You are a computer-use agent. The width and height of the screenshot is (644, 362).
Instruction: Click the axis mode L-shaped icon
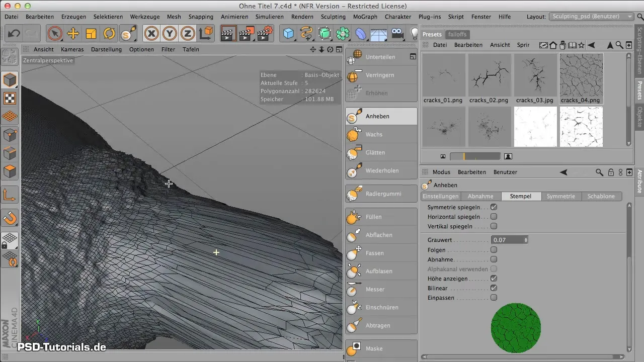[10, 195]
